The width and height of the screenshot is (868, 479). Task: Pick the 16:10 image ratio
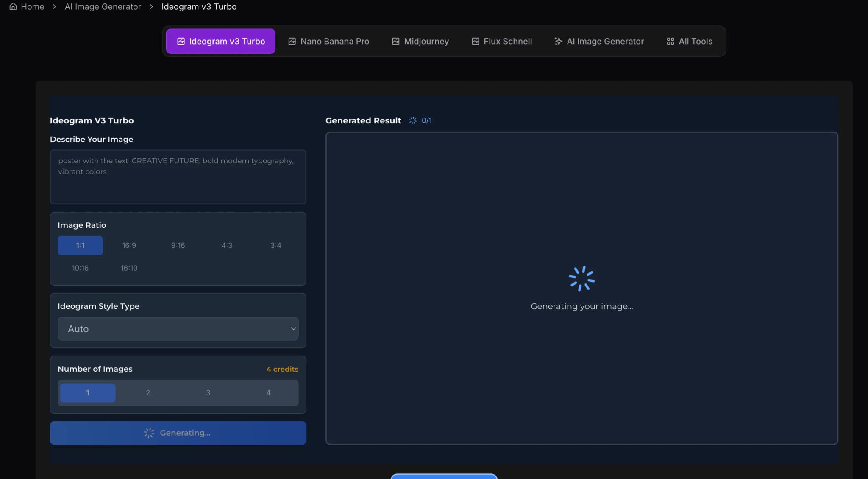[x=129, y=268]
